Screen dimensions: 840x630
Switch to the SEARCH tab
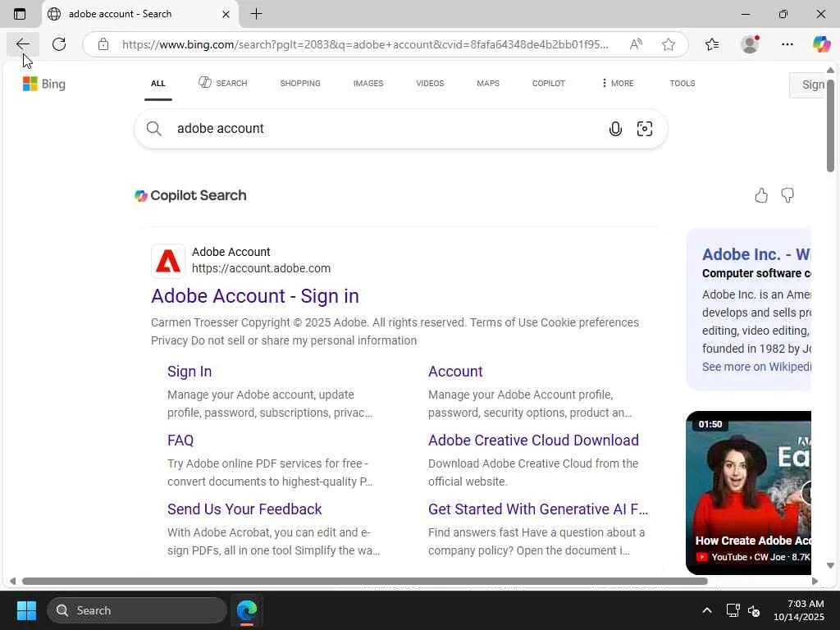coord(223,83)
